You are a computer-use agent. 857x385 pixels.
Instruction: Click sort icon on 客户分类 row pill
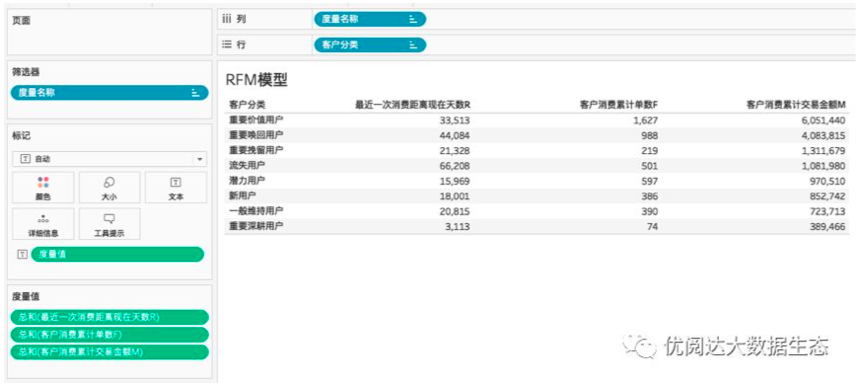point(413,45)
